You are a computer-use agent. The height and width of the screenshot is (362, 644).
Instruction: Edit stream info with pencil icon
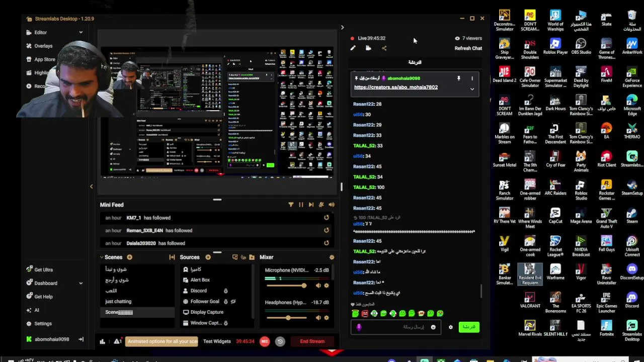[x=353, y=48]
